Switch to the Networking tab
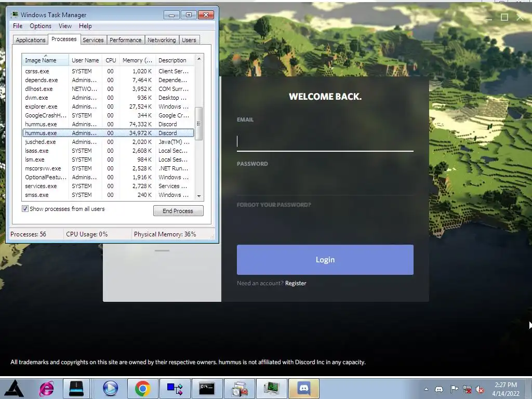 point(162,40)
